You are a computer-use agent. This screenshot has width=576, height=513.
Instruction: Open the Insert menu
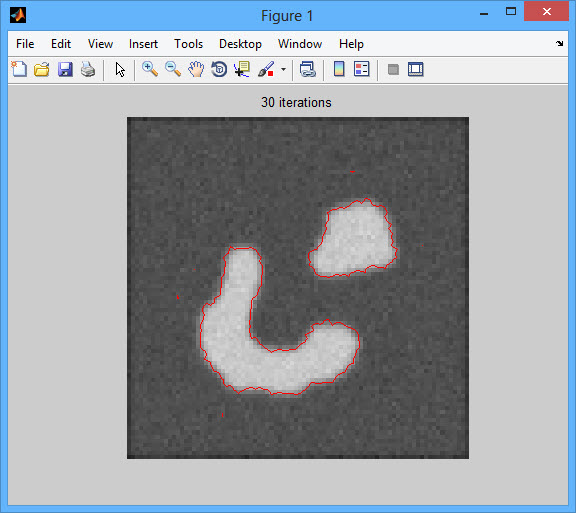pyautogui.click(x=143, y=44)
